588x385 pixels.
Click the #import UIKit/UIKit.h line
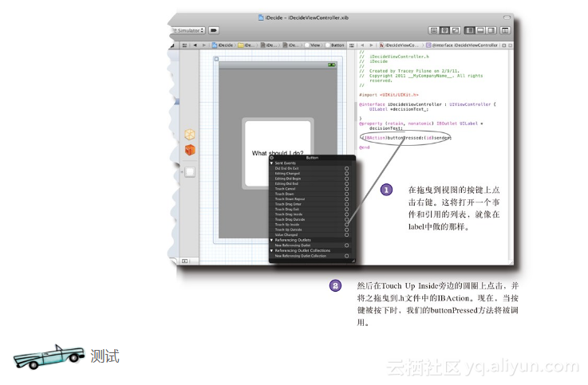[389, 95]
